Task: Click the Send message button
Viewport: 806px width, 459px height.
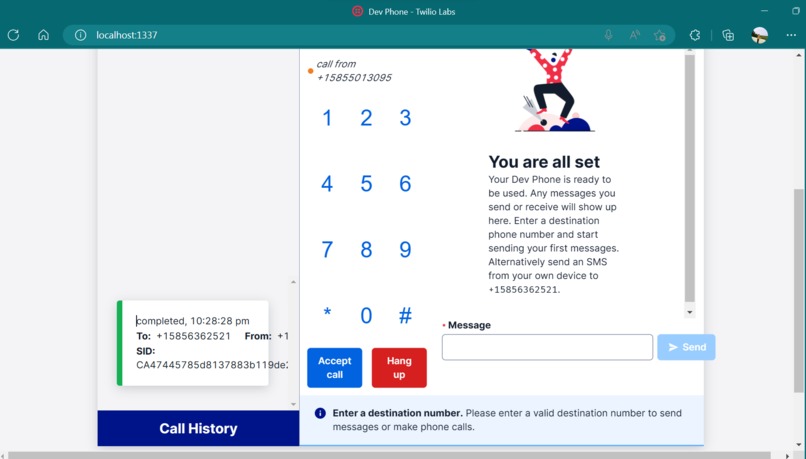Action: tap(686, 347)
